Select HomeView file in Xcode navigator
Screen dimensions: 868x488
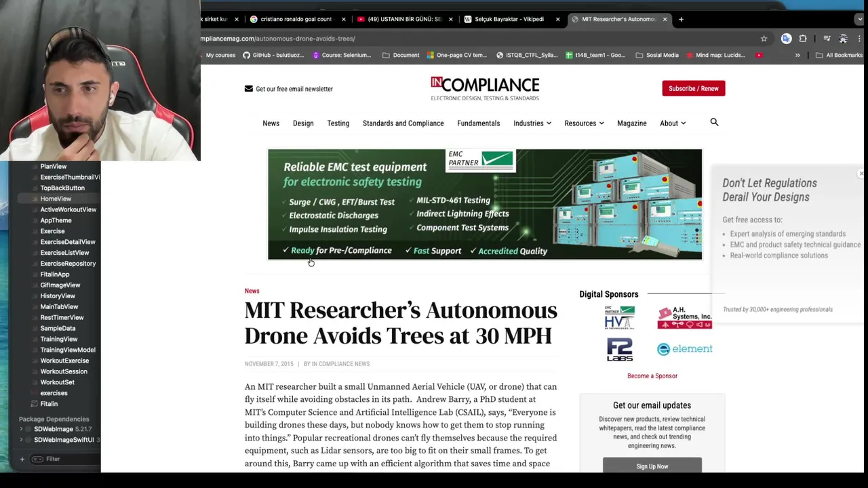(x=56, y=199)
